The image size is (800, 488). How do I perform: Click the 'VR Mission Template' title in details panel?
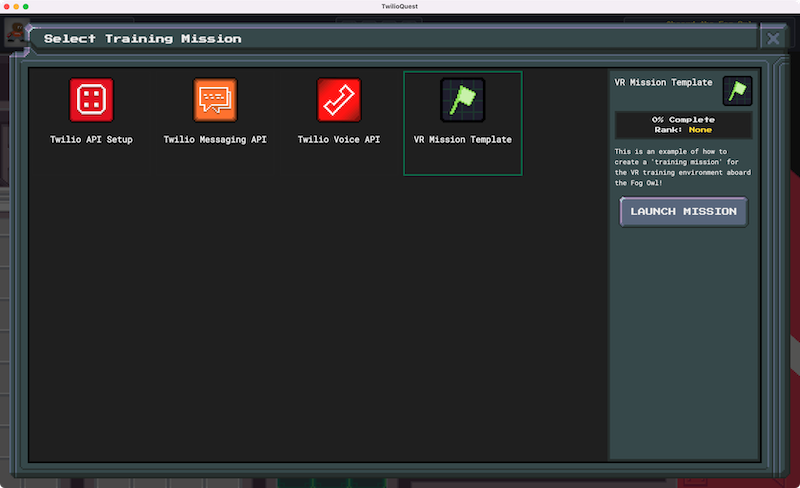point(663,82)
